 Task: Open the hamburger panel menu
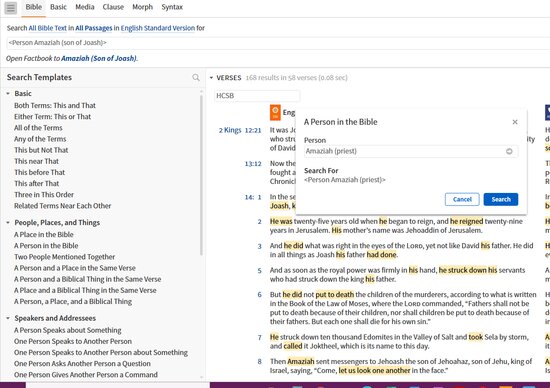(11, 8)
